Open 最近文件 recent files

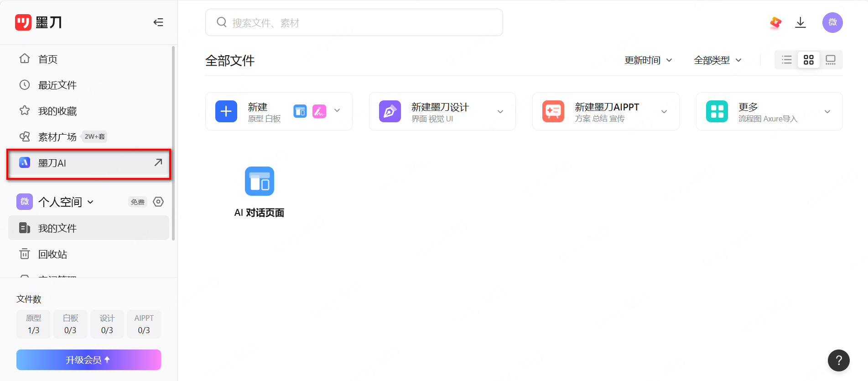click(x=88, y=85)
